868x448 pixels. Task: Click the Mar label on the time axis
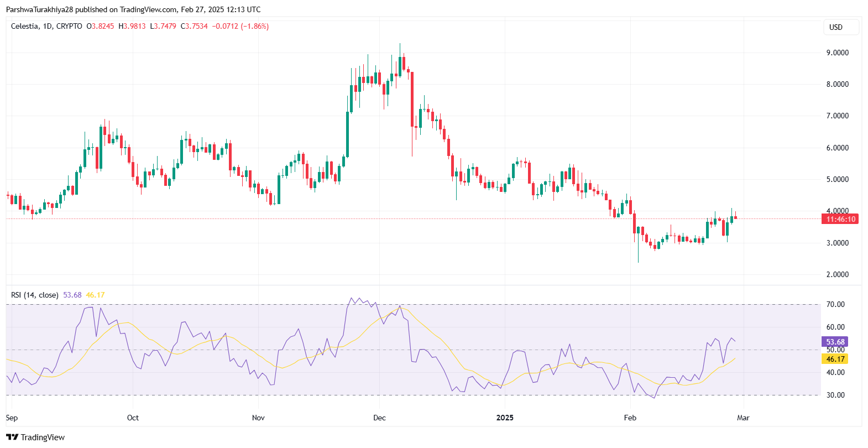743,418
